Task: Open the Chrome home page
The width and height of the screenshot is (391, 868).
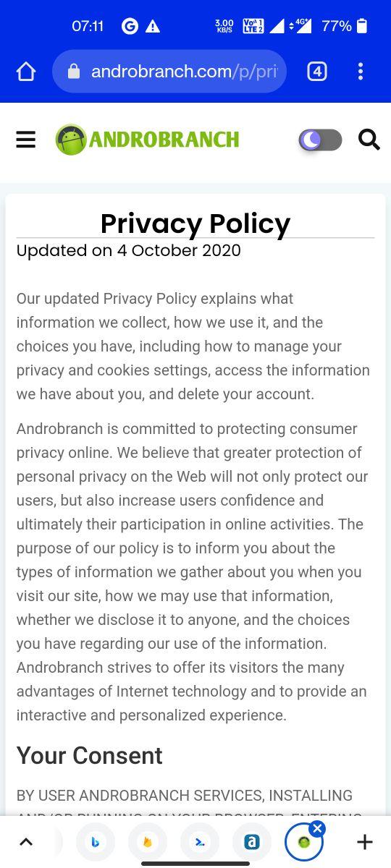Action: tap(26, 71)
